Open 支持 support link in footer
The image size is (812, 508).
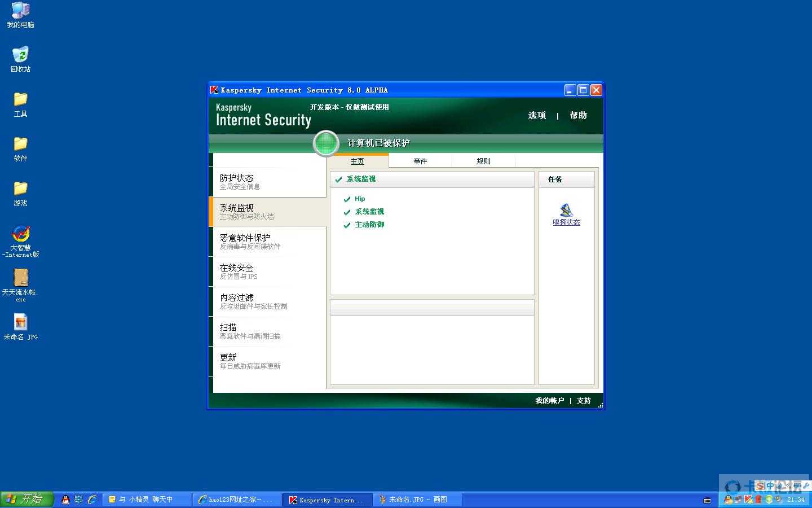tap(584, 401)
